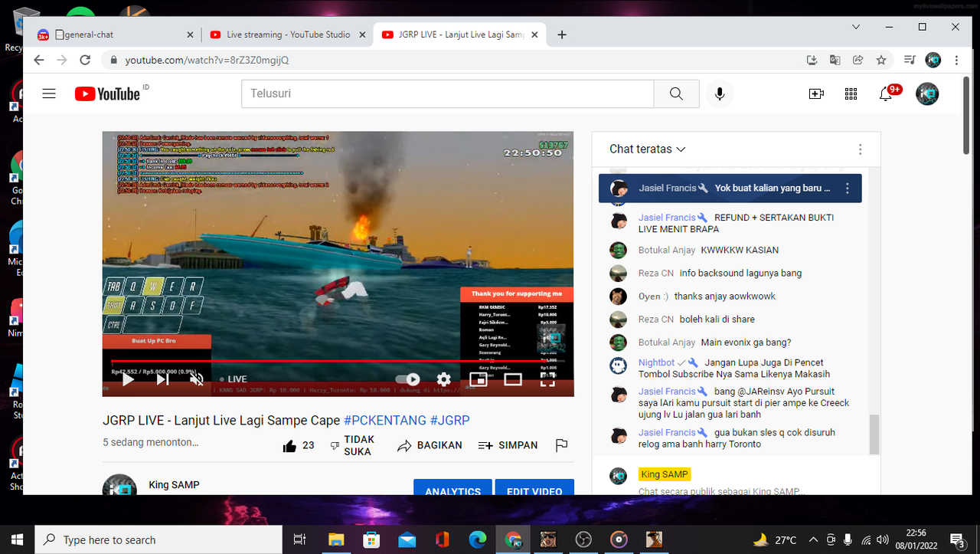
Task: Bookmark this page with star icon
Action: tap(881, 60)
